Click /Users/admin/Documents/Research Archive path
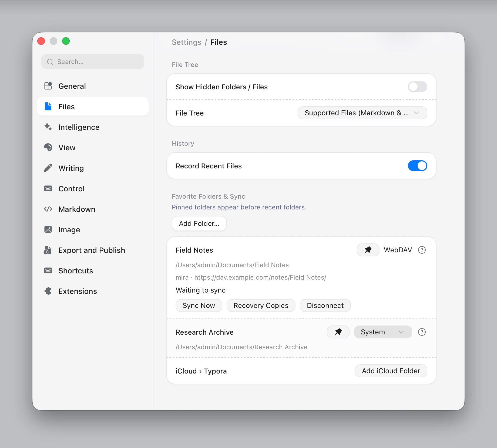The width and height of the screenshot is (497, 448). 241,347
